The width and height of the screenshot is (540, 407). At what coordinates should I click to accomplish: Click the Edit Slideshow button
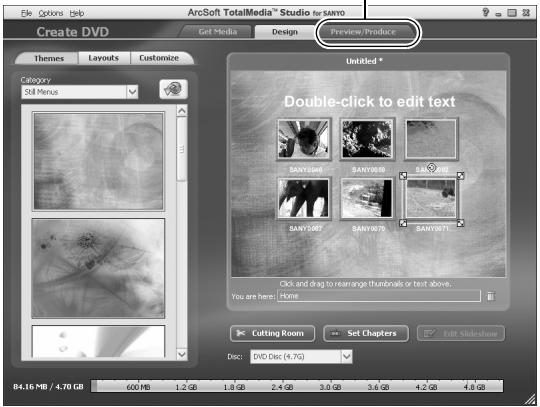click(x=461, y=333)
